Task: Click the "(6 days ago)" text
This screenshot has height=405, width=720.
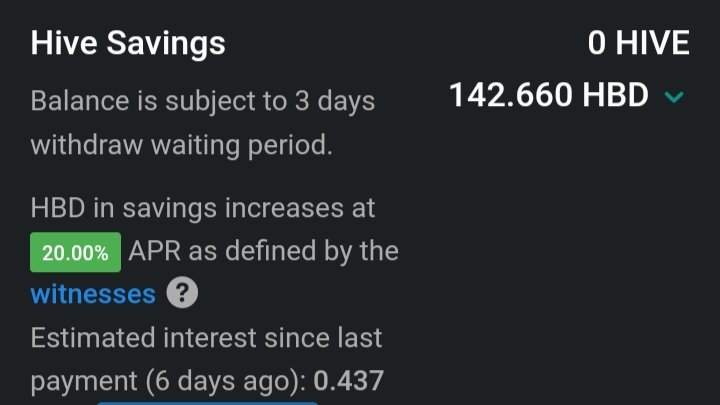Action: click(226, 382)
